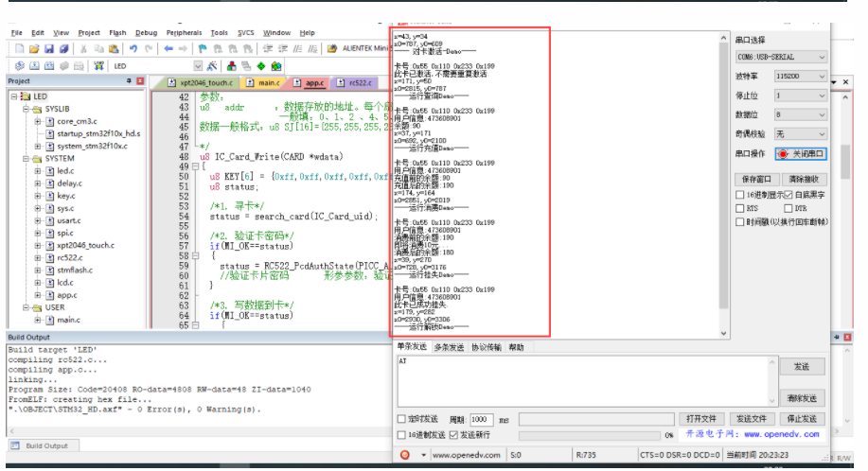
Task: Open parity 无 dropdown
Action: [801, 133]
